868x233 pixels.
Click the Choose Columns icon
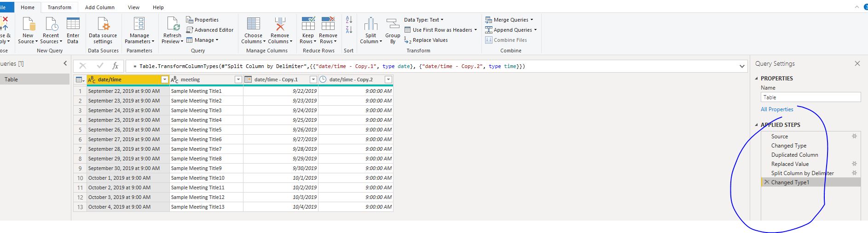click(253, 24)
